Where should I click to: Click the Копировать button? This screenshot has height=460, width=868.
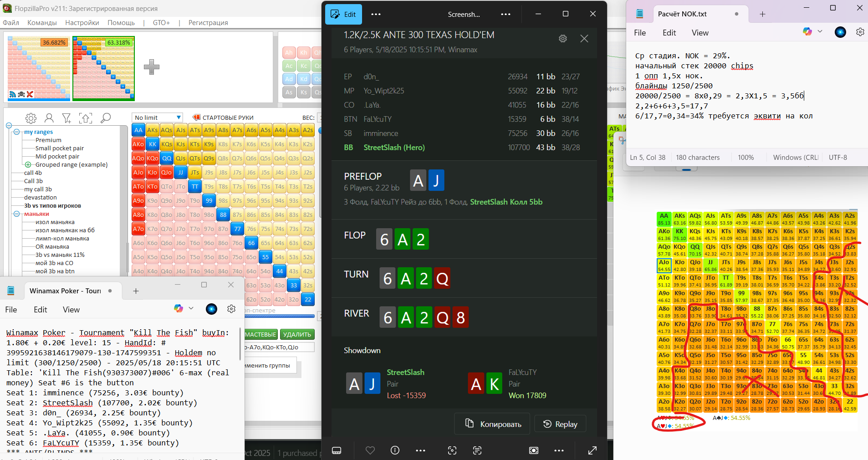[x=492, y=424]
